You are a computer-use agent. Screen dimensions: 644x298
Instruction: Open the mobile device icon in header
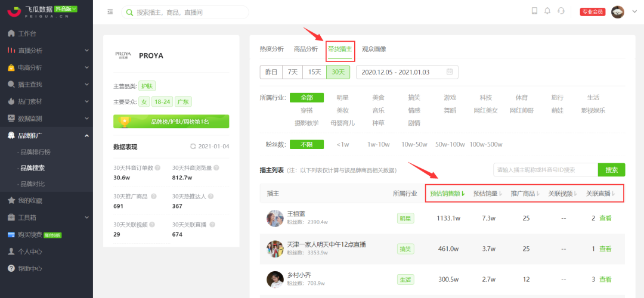click(534, 11)
